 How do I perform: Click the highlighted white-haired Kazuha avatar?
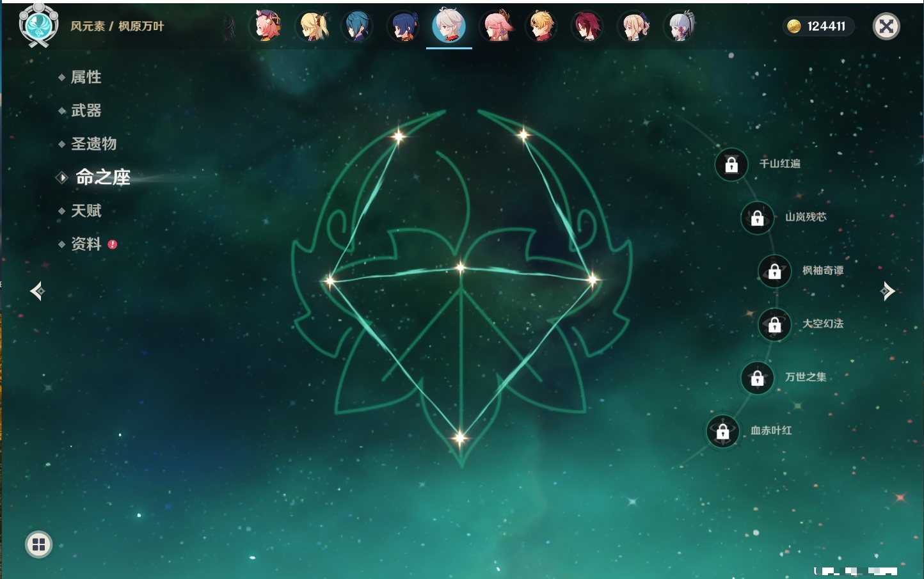point(449,26)
